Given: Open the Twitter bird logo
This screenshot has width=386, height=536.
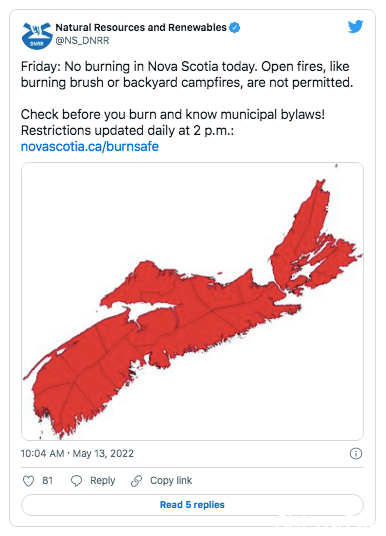Looking at the screenshot, I should point(355,27).
